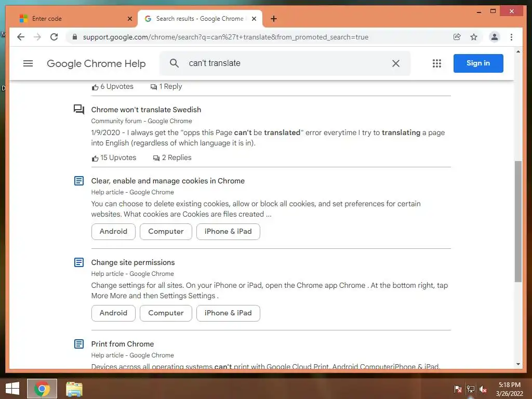Click the Chrome taskbar icon

[42, 389]
